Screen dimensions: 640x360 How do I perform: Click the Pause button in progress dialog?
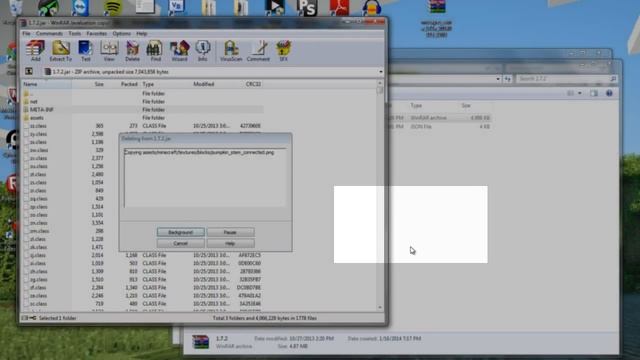tap(230, 232)
